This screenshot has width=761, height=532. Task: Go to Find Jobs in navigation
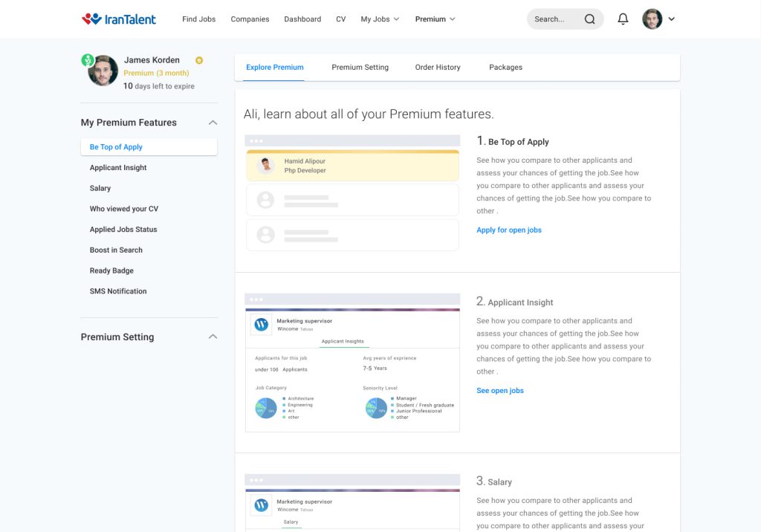(x=198, y=19)
